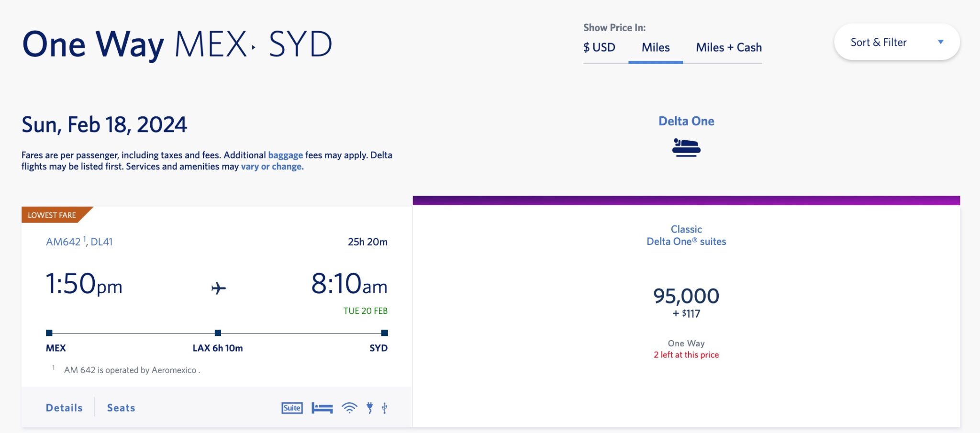Click the Suite amenity icon

point(291,408)
